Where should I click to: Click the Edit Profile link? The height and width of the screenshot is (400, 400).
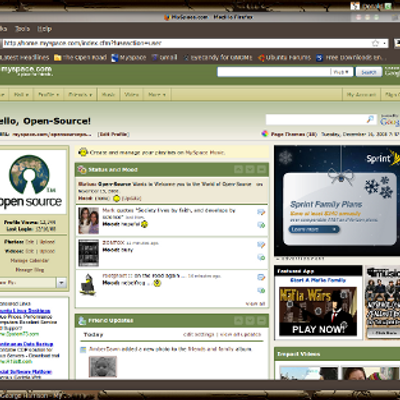(x=113, y=134)
